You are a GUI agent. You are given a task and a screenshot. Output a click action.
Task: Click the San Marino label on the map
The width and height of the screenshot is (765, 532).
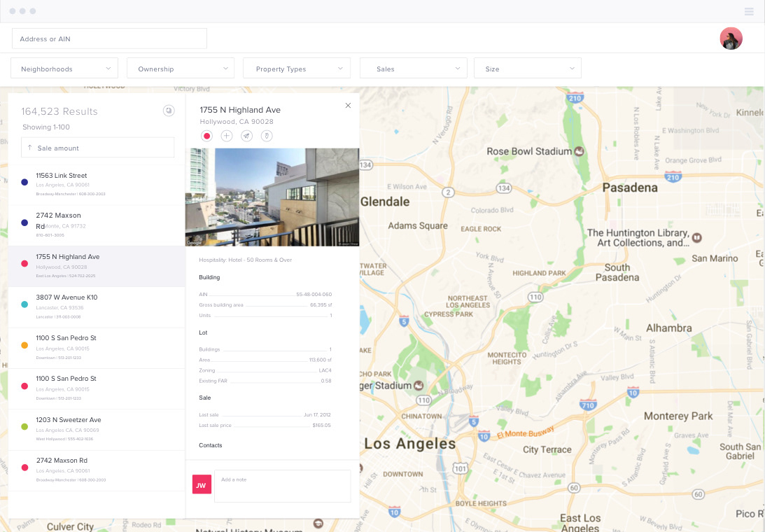715,258
